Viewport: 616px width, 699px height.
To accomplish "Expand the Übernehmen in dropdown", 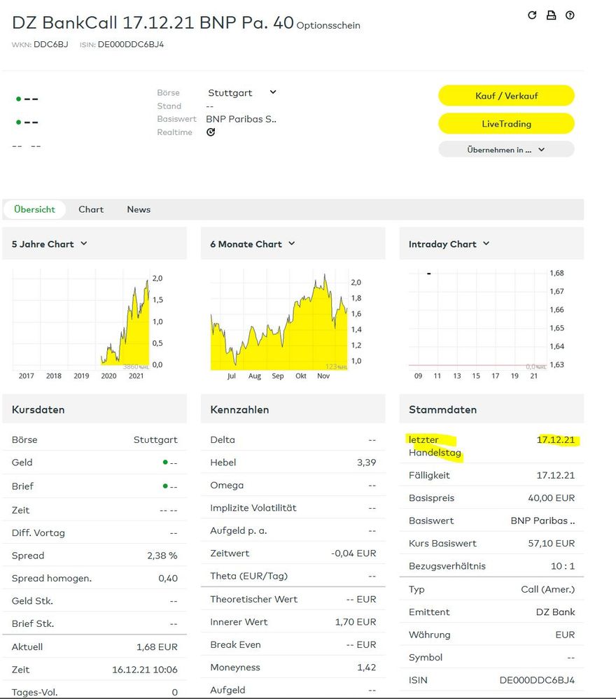I will tap(505, 149).
